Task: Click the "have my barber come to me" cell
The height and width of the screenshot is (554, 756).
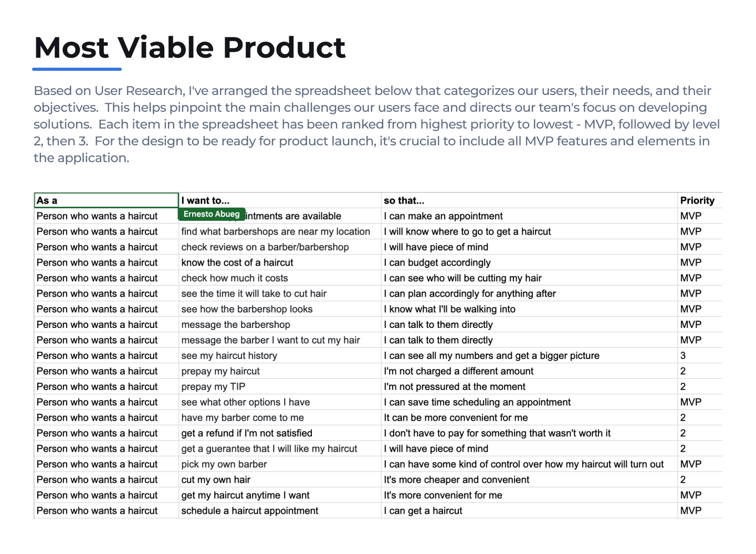Action: [243, 418]
